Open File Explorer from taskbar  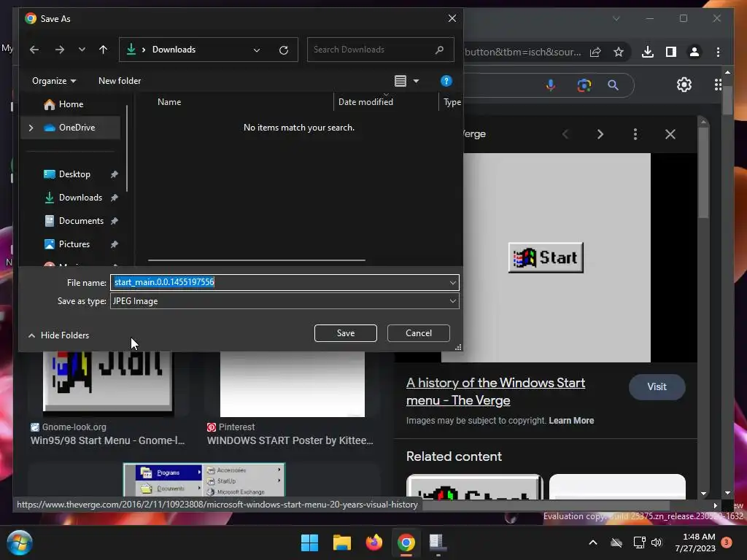(x=341, y=542)
